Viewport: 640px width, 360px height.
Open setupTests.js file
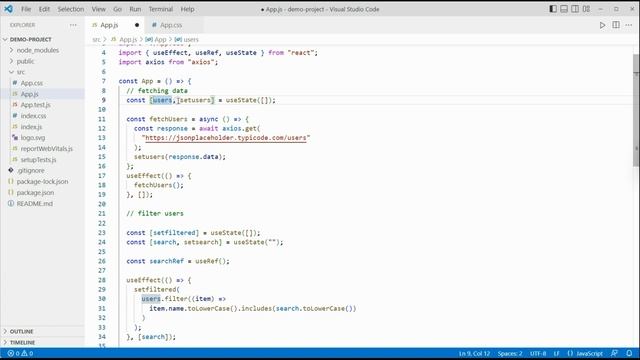38,160
